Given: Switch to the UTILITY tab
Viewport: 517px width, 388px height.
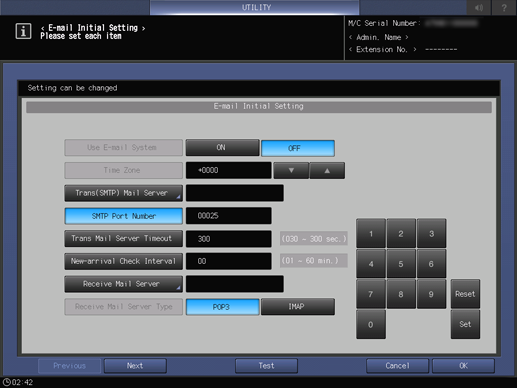Looking at the screenshot, I should [255, 7].
